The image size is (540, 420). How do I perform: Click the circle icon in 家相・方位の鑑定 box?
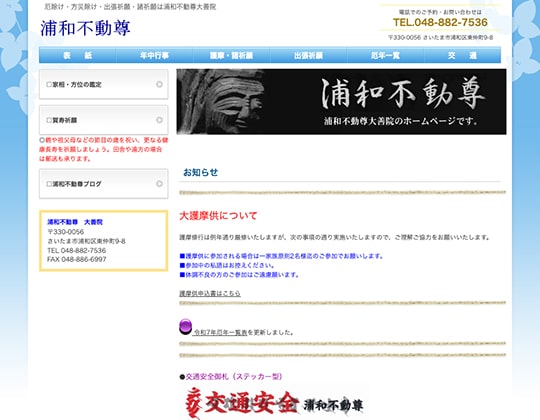coord(159,84)
